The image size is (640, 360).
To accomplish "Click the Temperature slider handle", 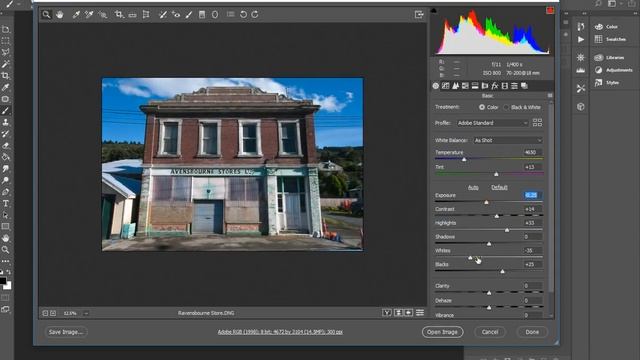I will pos(464,160).
